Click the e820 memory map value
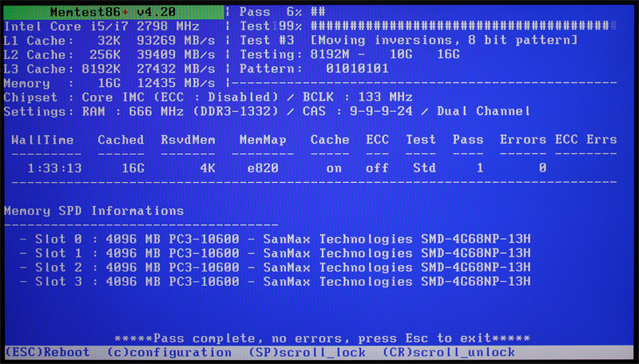This screenshot has height=364, width=639. pyautogui.click(x=263, y=168)
